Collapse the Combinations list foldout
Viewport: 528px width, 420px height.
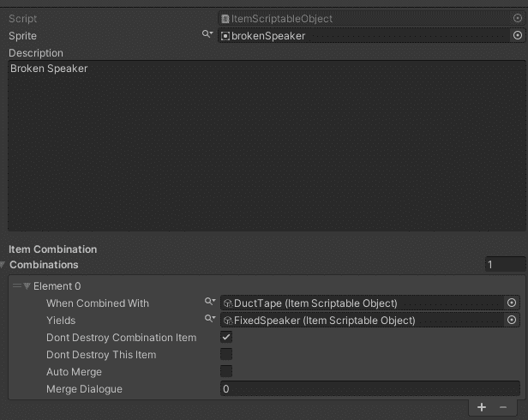click(x=4, y=265)
